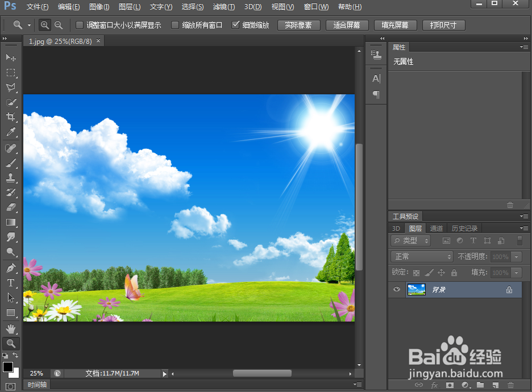Open the 正常 blend mode dropdown
Viewport: 532px width, 392px height.
422,257
